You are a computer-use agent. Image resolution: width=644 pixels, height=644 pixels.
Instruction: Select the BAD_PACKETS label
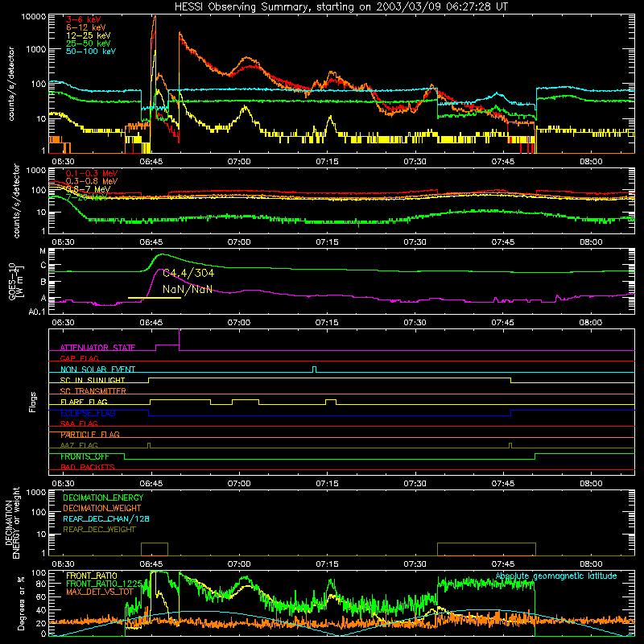(88, 467)
